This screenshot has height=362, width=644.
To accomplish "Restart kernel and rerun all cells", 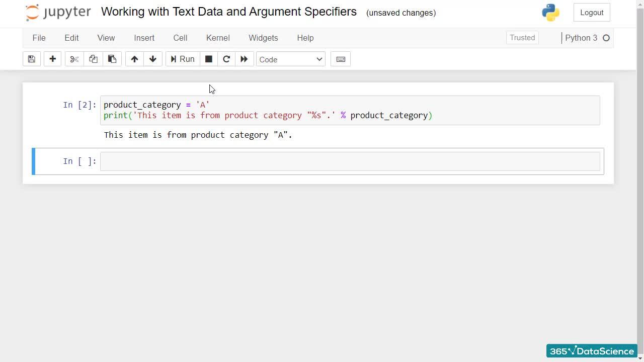I will (x=244, y=59).
